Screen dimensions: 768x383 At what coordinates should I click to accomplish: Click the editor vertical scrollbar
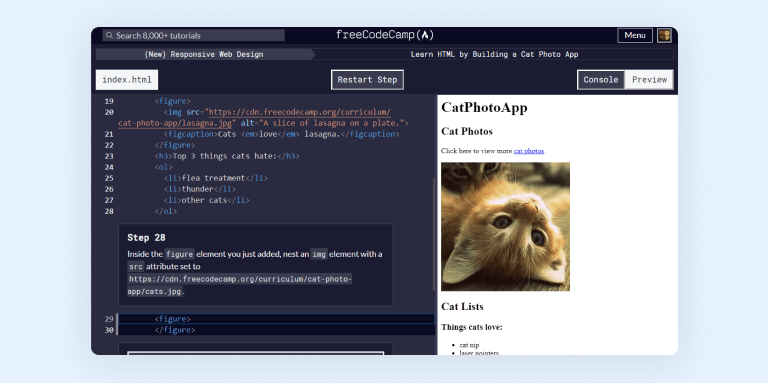(x=434, y=234)
